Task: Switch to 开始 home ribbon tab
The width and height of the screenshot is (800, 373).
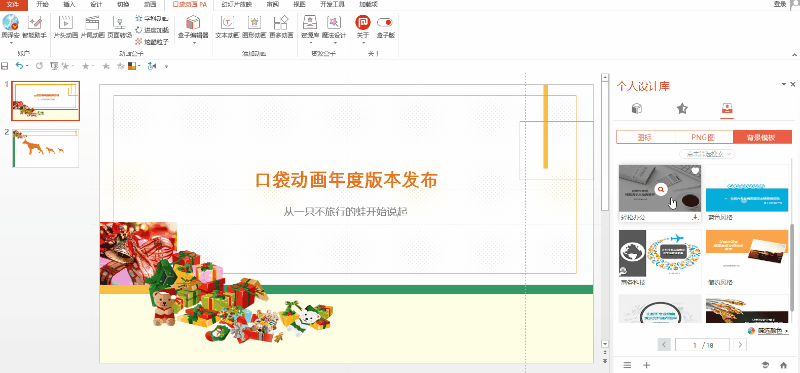Action: tap(43, 4)
